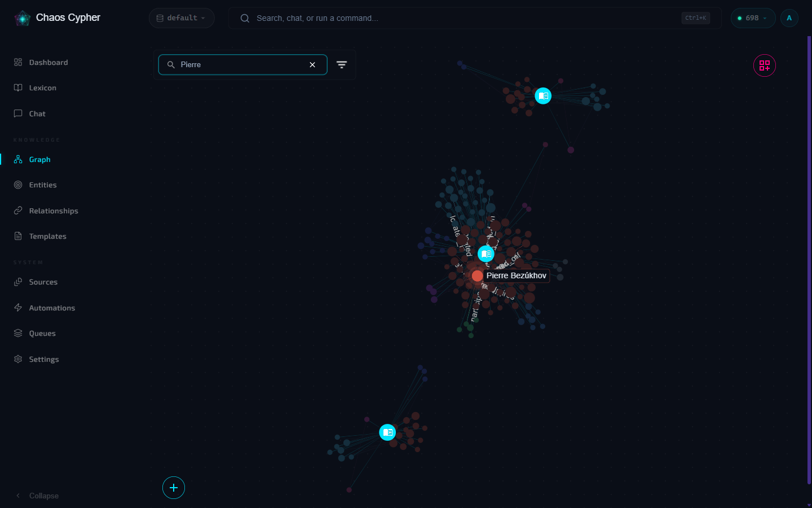Click the Settings gear icon
The image size is (812, 508).
pos(18,359)
